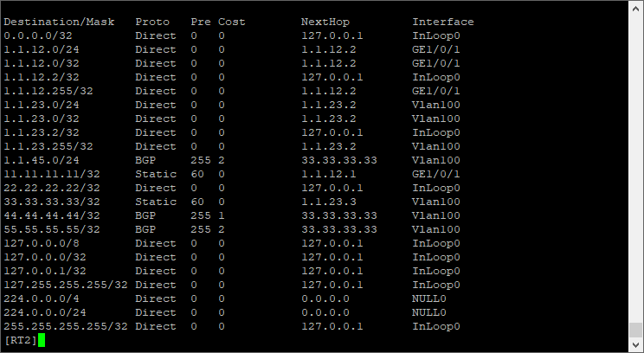This screenshot has height=353, width=644.
Task: Click the vertical scrollbar thumb
Action: [636, 329]
